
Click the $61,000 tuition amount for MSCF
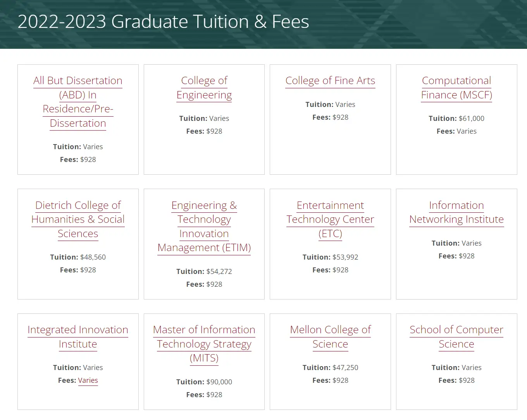[x=471, y=119]
